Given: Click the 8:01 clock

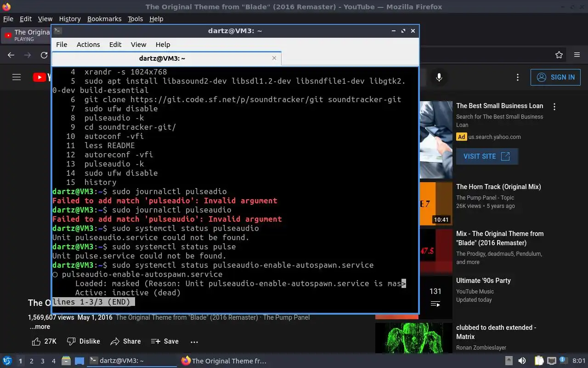Looking at the screenshot, I should click(x=579, y=361).
